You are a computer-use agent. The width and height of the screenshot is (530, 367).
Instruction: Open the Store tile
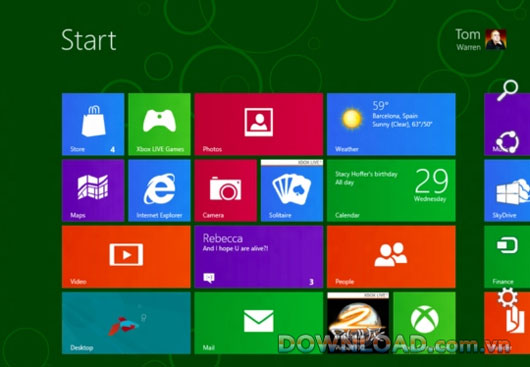click(x=93, y=124)
